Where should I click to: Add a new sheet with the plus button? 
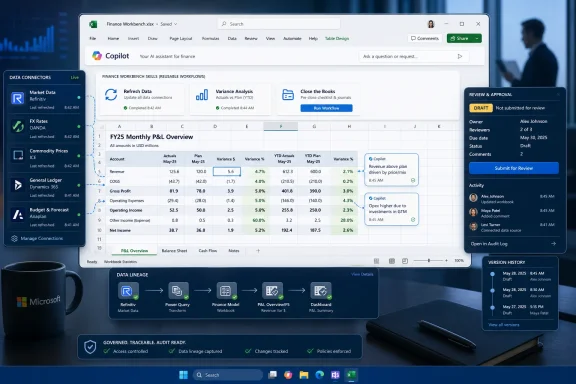pyautogui.click(x=258, y=251)
